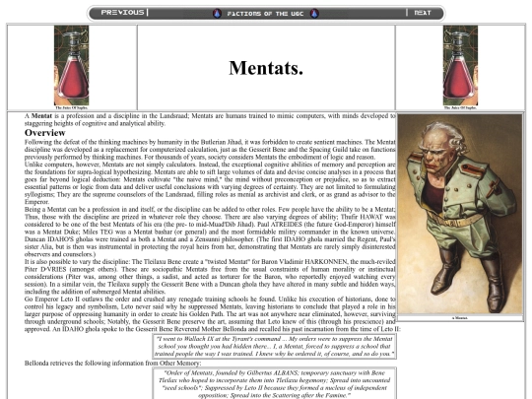The image size is (532, 399).
Task: Go to the NEXT page
Action: click(x=423, y=13)
